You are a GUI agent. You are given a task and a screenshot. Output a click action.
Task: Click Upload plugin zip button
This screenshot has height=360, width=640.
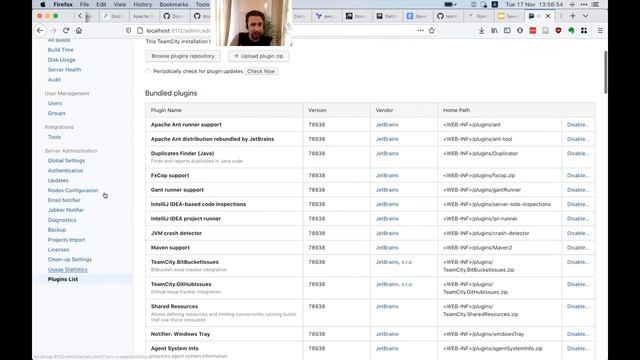click(x=259, y=56)
